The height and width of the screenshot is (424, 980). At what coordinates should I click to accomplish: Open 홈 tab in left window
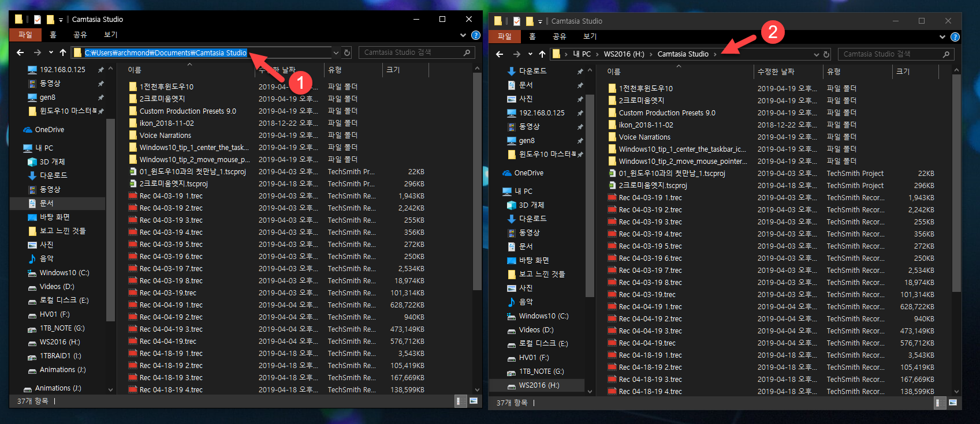coord(53,35)
